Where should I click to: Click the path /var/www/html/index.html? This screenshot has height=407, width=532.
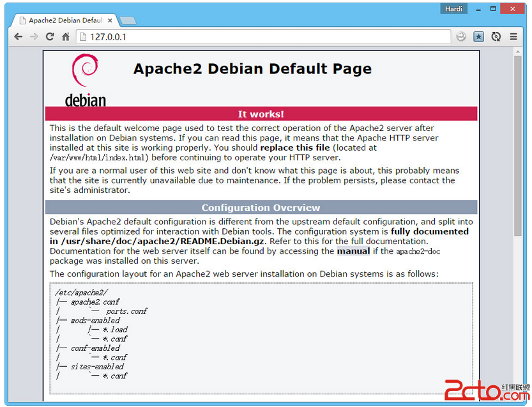tap(97, 158)
